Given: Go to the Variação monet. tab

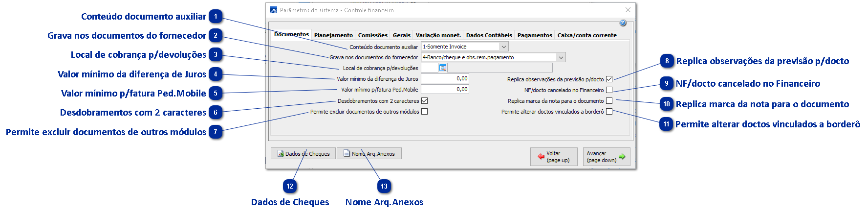Looking at the screenshot, I should (x=438, y=35).
